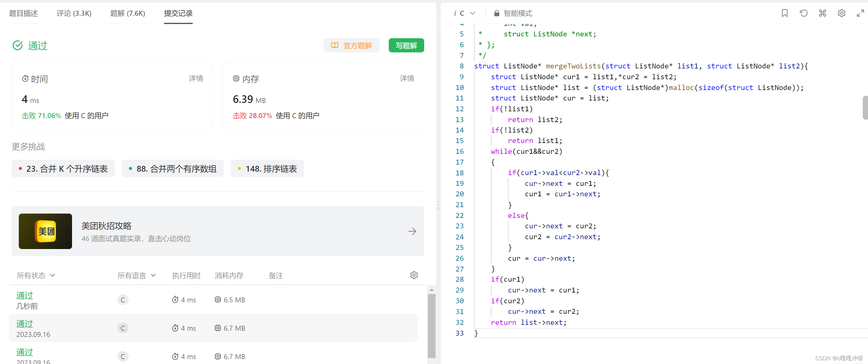Click C language badge in 几秒前 row
The image size is (868, 364).
pyautogui.click(x=123, y=300)
